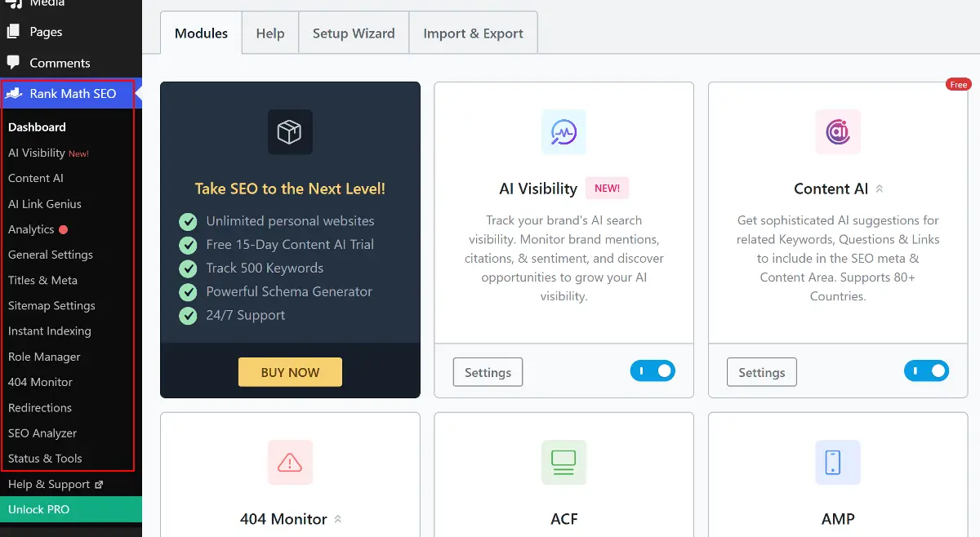
Task: Click the AMP module phone icon
Action: tap(838, 463)
